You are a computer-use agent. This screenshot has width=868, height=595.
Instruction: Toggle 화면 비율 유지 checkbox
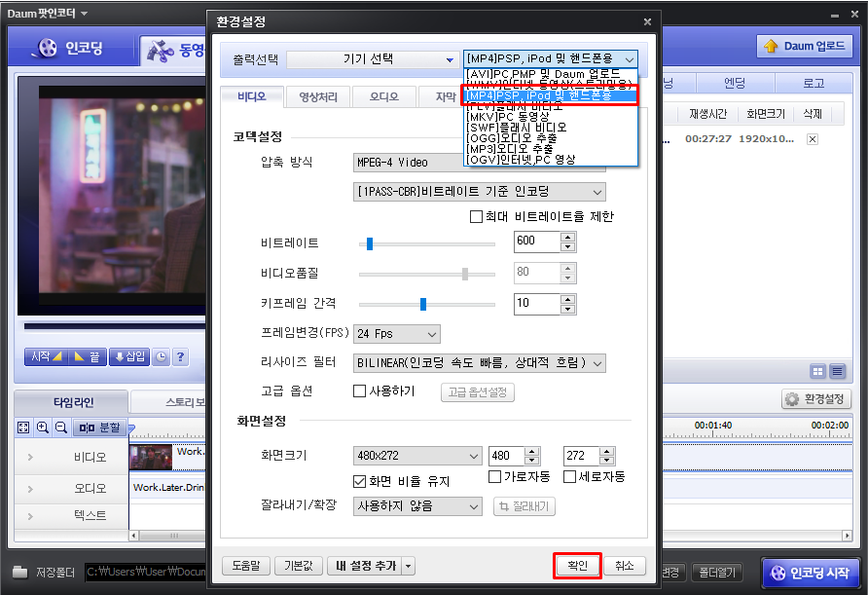359,481
